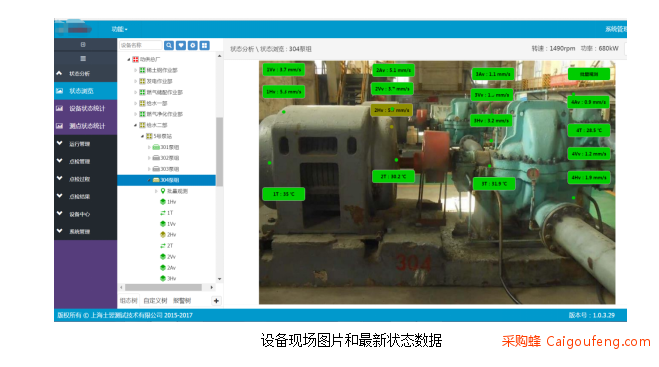Image resolution: width=659 pixels, height=367 pixels.
Task: Click the tree panel horizontal scrollbar
Action: coord(163,288)
